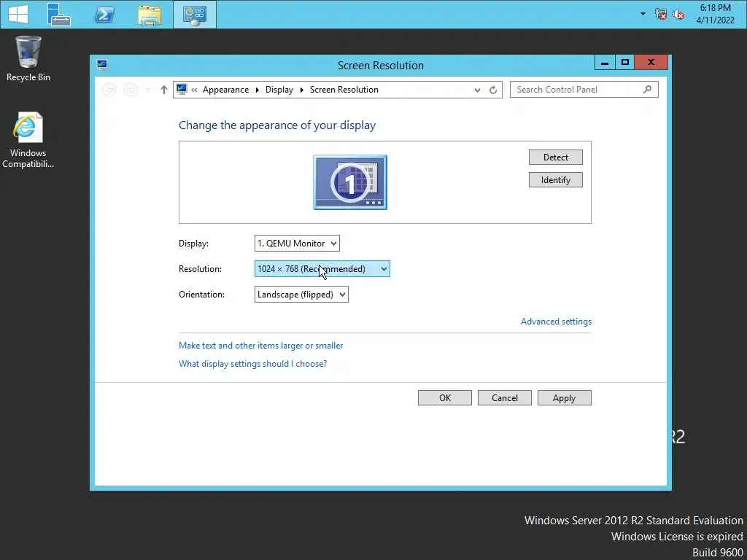Image resolution: width=747 pixels, height=560 pixels.
Task: Open What display settings should I choose
Action: coord(252,364)
